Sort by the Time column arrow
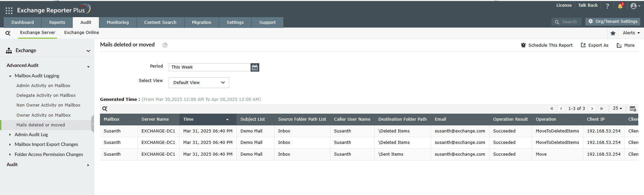 coord(227,120)
